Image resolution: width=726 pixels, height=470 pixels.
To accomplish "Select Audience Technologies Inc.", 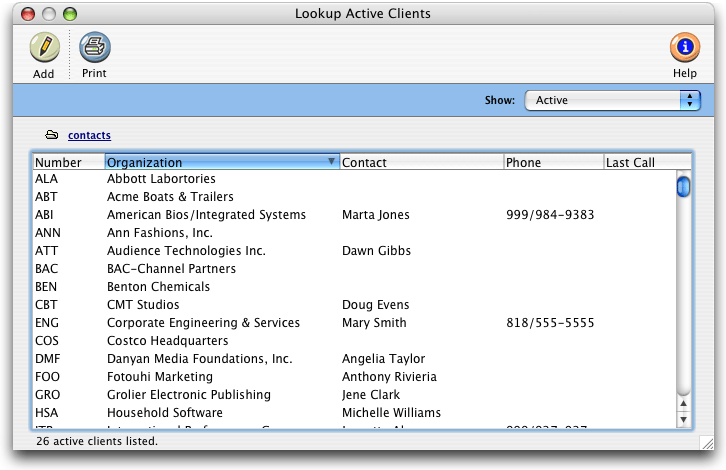I will (x=355, y=251).
